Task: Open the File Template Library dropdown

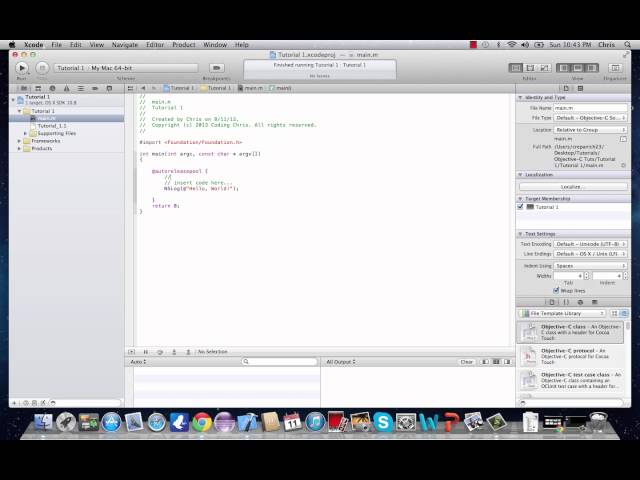Action: pyautogui.click(x=562, y=313)
